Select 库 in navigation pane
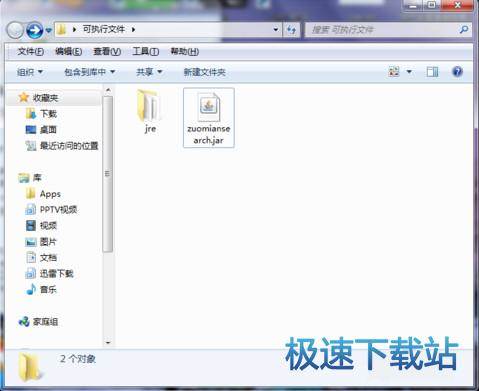The width and height of the screenshot is (479, 391). point(37,178)
